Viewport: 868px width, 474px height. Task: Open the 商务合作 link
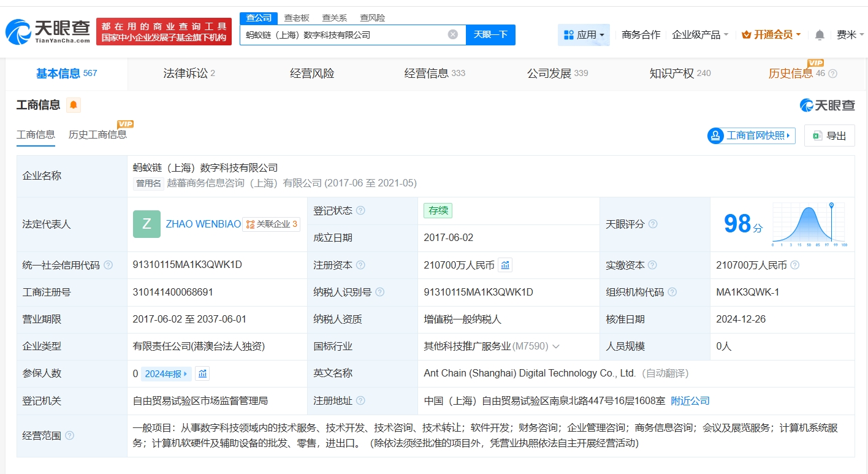tap(641, 35)
